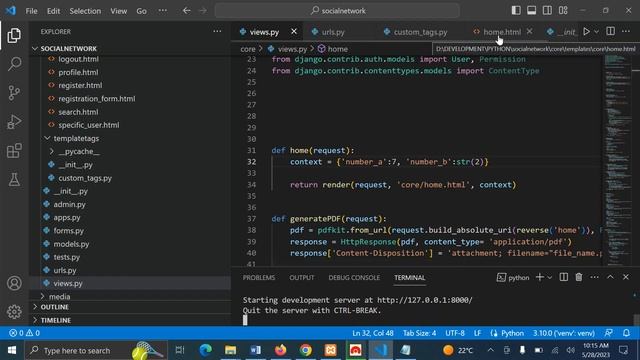Viewport: 640px width, 360px height.
Task: Click the Explorer more actions ellipsis
Action: click(217, 31)
